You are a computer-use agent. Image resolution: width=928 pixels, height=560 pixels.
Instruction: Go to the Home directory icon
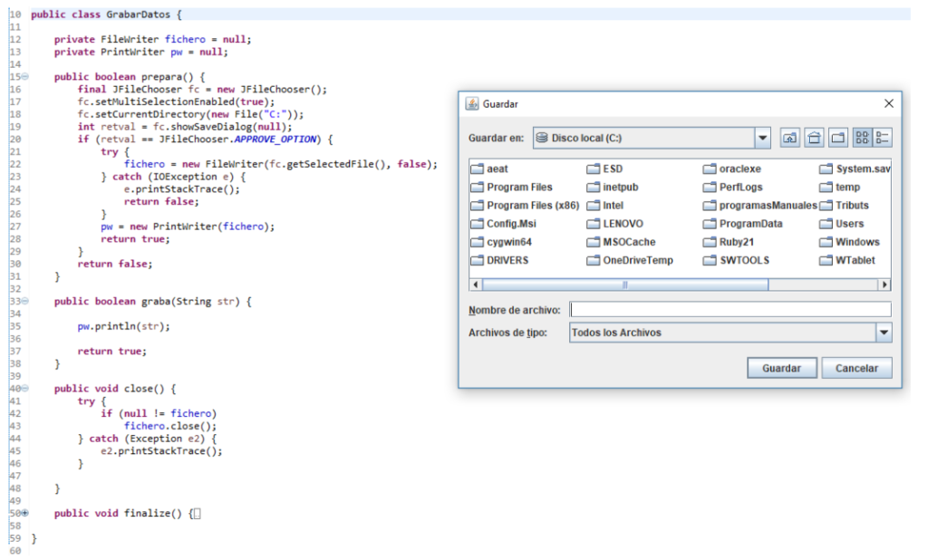814,138
